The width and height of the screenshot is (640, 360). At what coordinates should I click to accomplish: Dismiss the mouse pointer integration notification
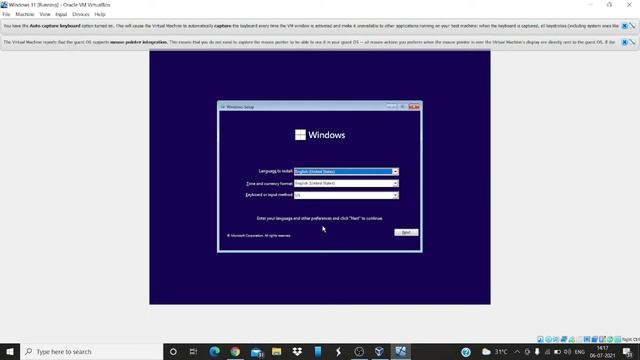pyautogui.click(x=624, y=42)
